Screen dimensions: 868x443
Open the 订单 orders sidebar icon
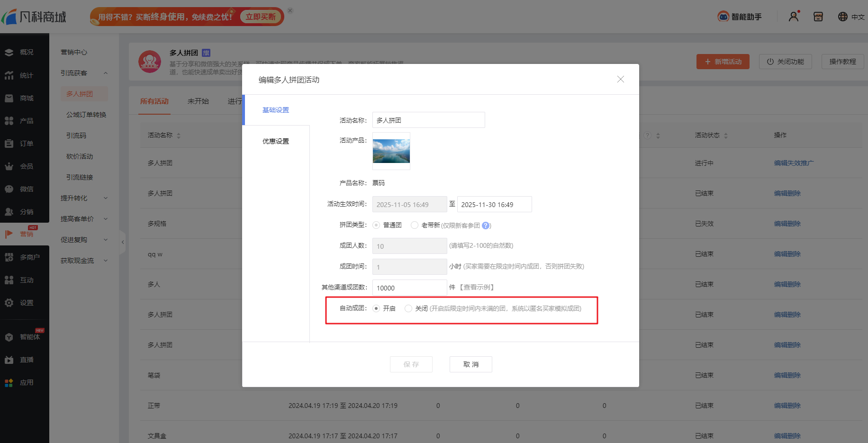pos(9,144)
